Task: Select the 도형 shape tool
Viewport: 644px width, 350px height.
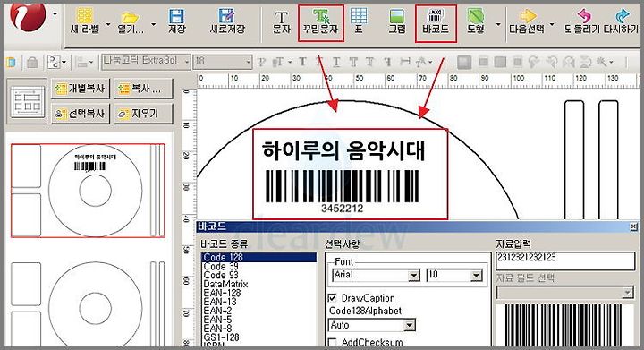Action: pos(476,21)
